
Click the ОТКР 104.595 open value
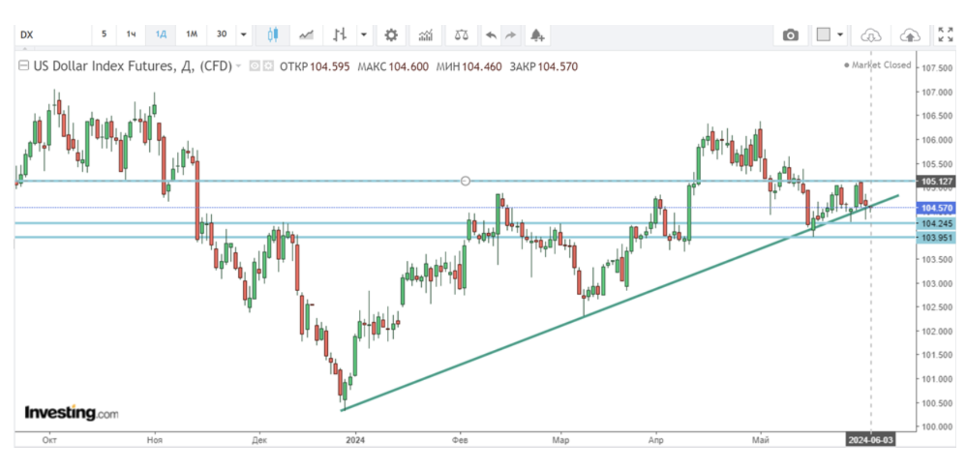click(314, 66)
